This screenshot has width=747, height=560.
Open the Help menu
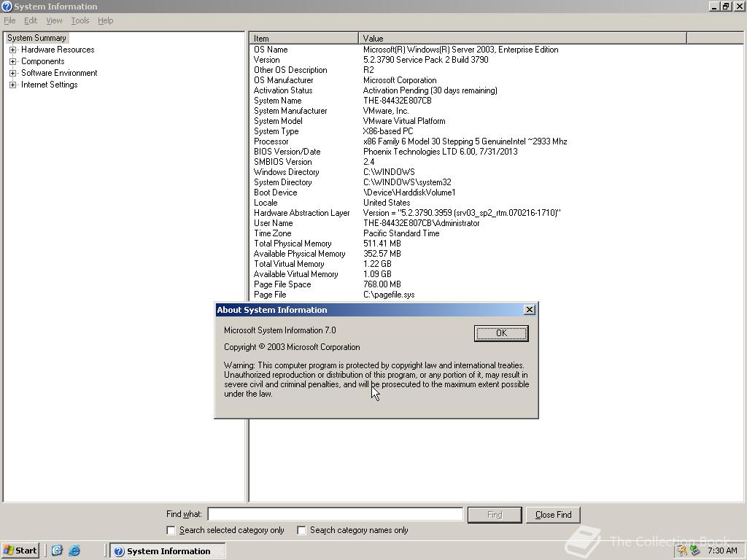105,20
